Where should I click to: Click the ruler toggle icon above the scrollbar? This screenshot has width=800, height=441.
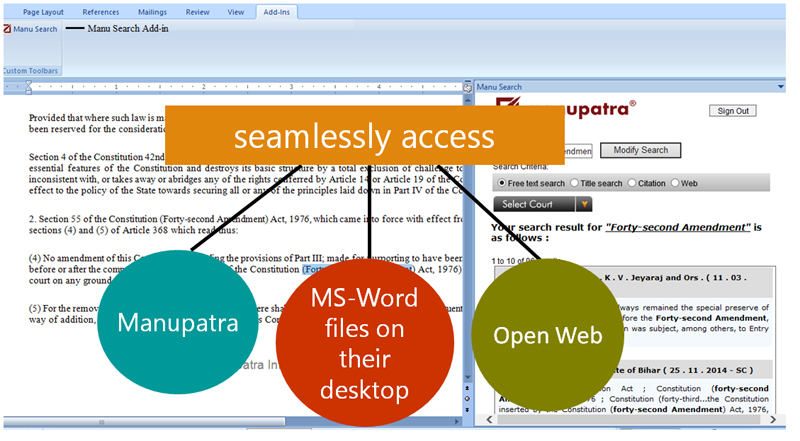pyautogui.click(x=467, y=88)
